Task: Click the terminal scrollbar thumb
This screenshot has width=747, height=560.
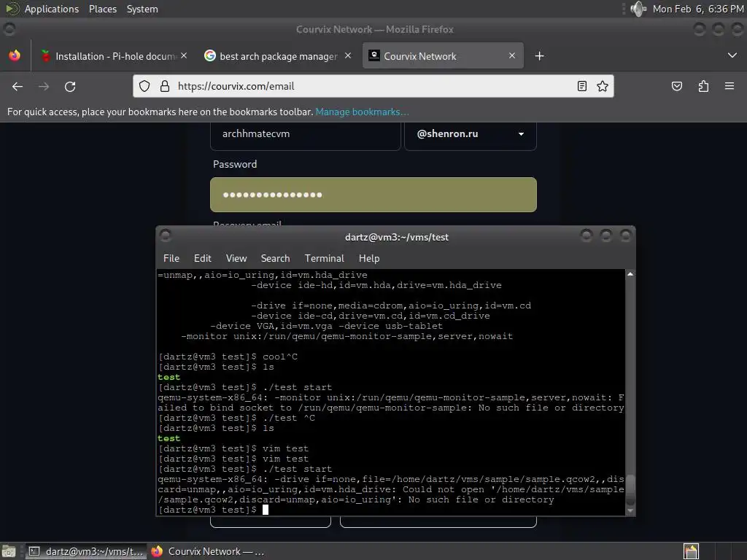Action: tap(630, 490)
